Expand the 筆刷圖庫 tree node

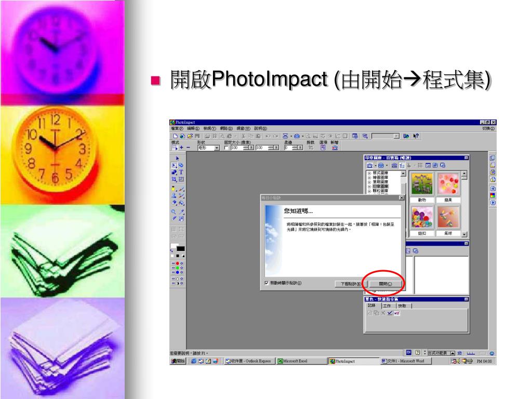coord(369,182)
